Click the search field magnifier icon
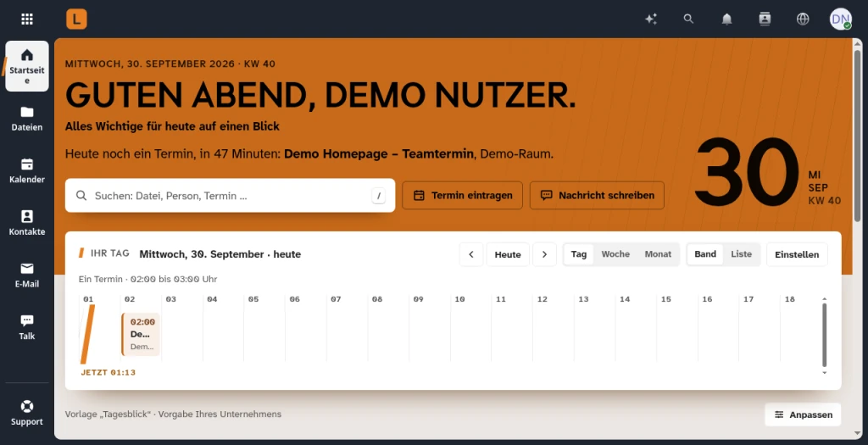Screen dimensions: 868x445 click(x=81, y=196)
